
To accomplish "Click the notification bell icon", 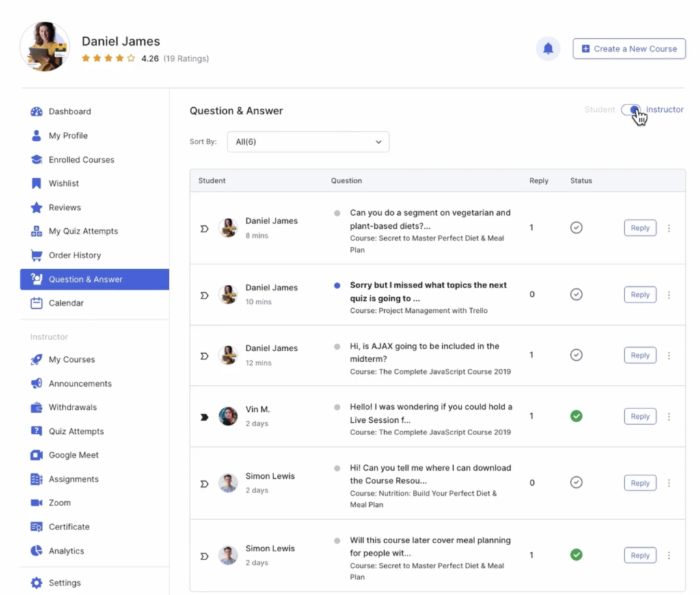I will [x=548, y=49].
